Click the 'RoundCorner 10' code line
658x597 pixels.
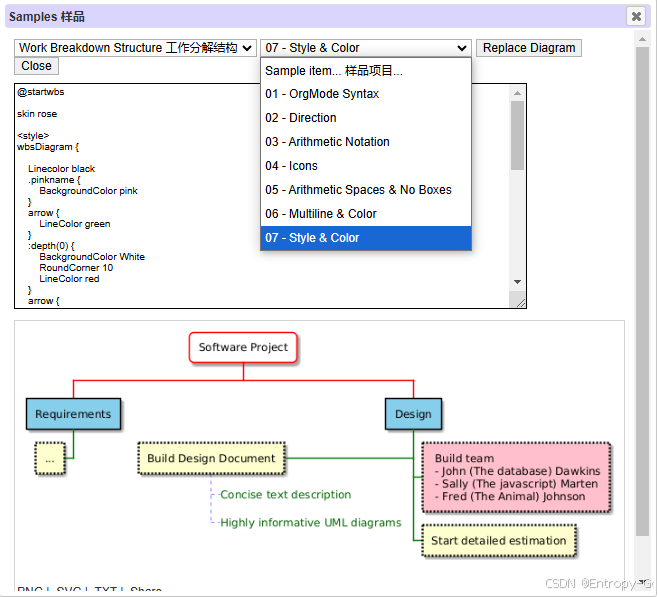(x=76, y=268)
